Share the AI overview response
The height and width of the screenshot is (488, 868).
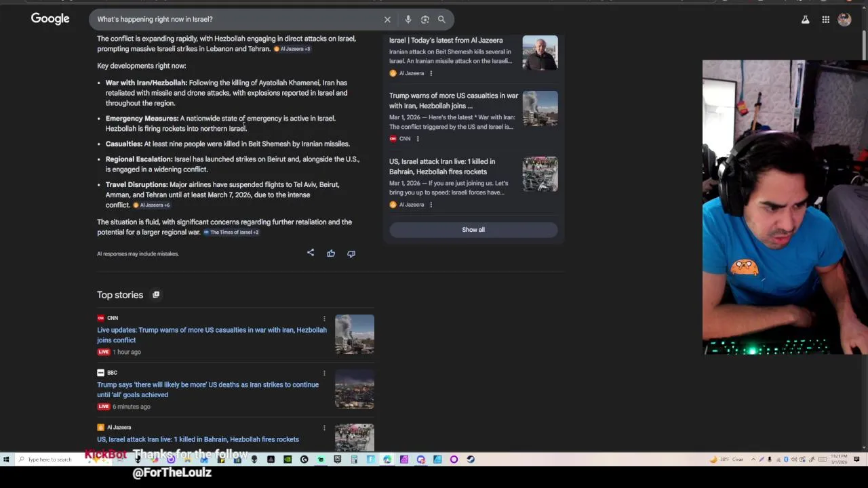pyautogui.click(x=311, y=253)
